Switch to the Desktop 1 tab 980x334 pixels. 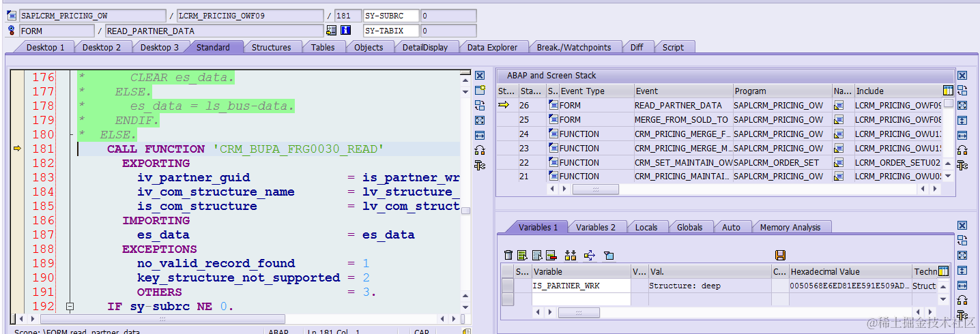coord(46,47)
